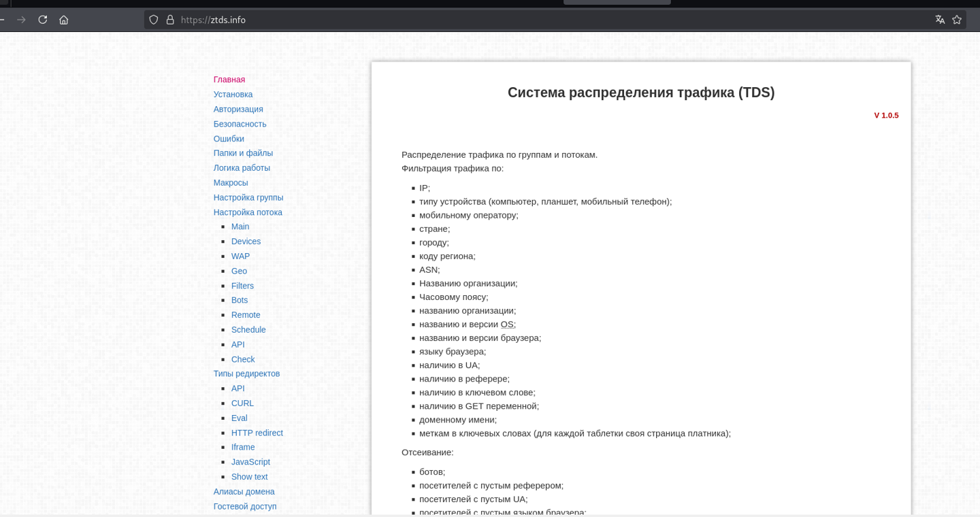
Task: Bookmark this page with the star icon
Action: [x=957, y=20]
